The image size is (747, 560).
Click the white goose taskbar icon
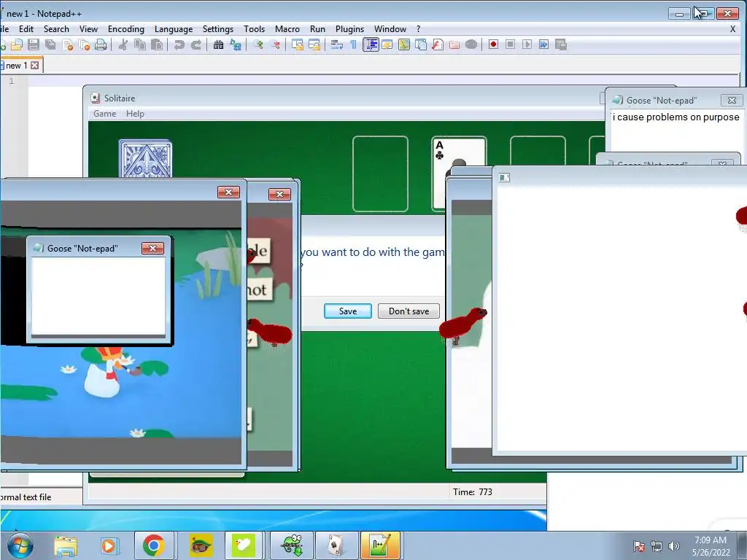[244, 545]
